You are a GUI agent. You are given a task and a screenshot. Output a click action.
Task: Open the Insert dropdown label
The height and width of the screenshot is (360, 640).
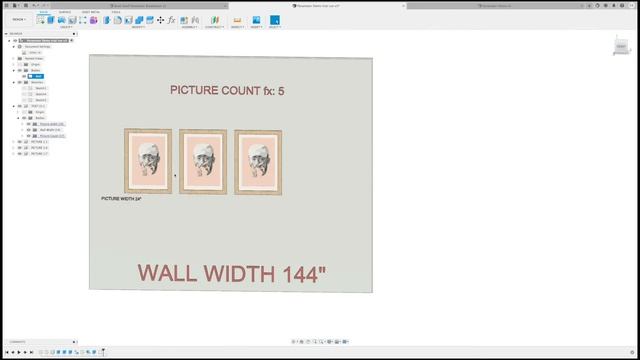pos(256,27)
